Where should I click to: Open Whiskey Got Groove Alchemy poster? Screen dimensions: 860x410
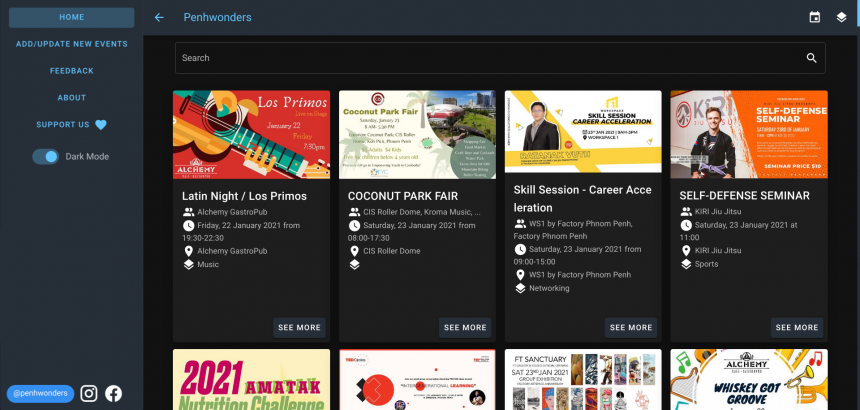[749, 380]
